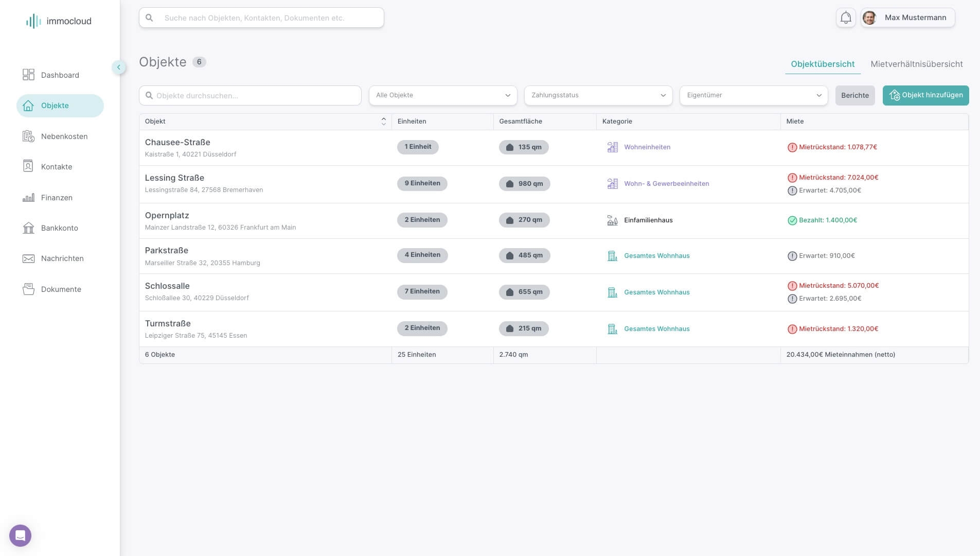Click Max Mustermann profile avatar
Image resolution: width=980 pixels, height=556 pixels.
click(x=869, y=18)
